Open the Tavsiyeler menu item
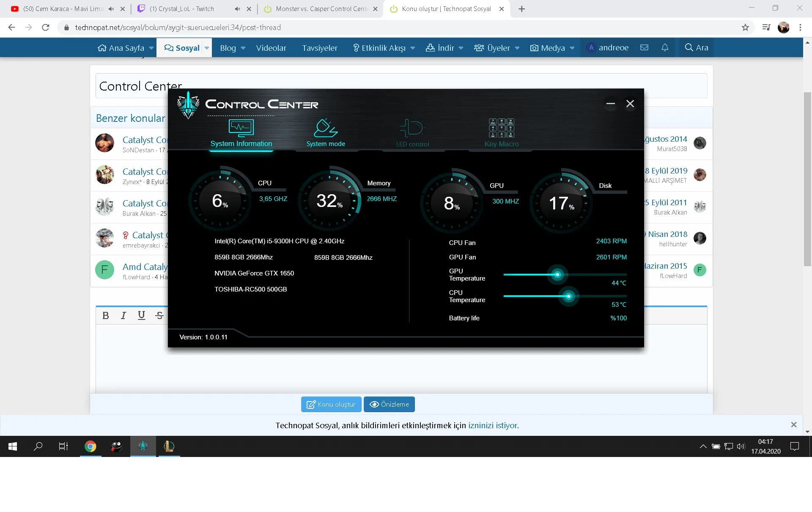 [x=320, y=48]
